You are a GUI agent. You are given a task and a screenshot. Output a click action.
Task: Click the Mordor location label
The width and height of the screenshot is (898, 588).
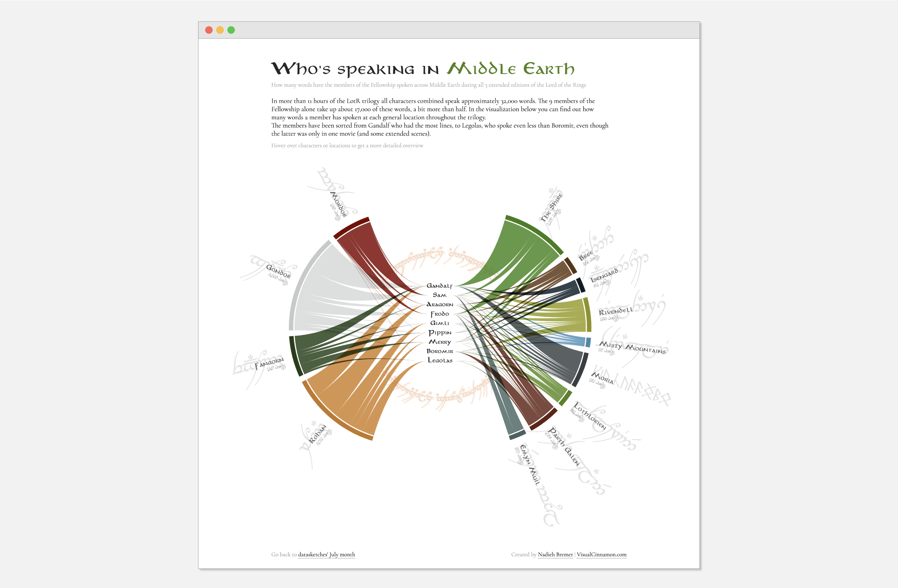coord(338,205)
